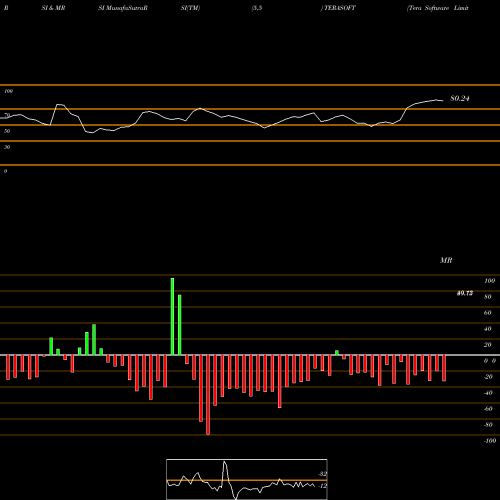
Task: Click the 'Tera Software Limit' header text
Action: coord(438,8)
